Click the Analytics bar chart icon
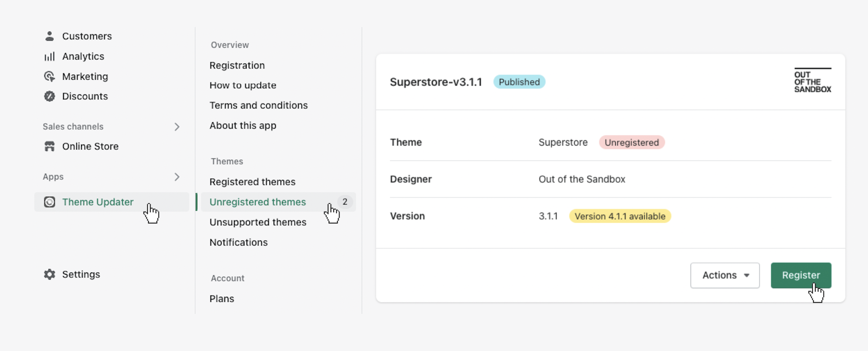Image resolution: width=868 pixels, height=351 pixels. [49, 56]
